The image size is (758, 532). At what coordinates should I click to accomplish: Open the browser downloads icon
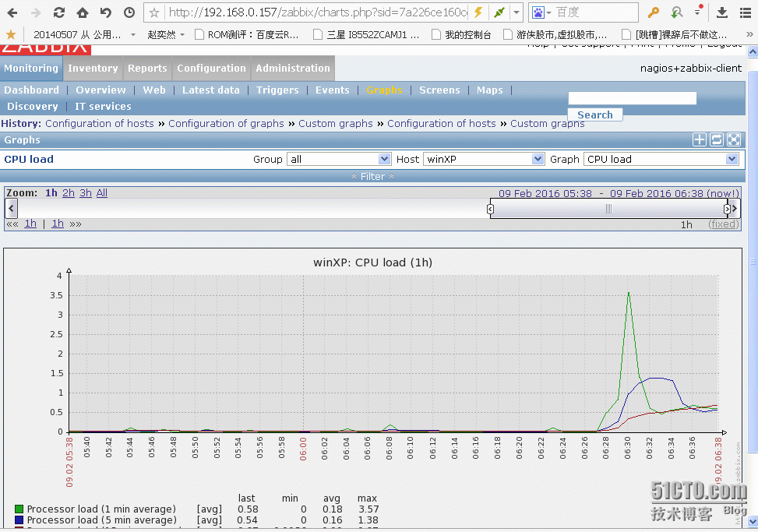pyautogui.click(x=721, y=12)
